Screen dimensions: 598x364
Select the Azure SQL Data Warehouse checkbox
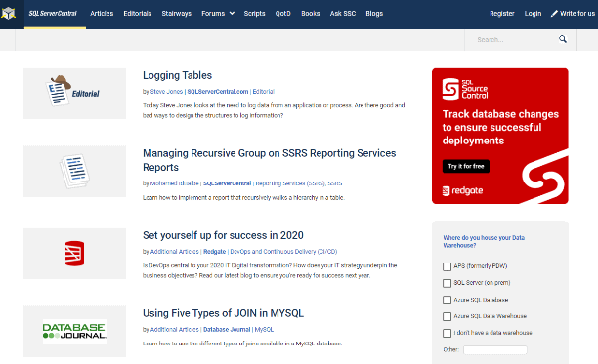point(447,316)
